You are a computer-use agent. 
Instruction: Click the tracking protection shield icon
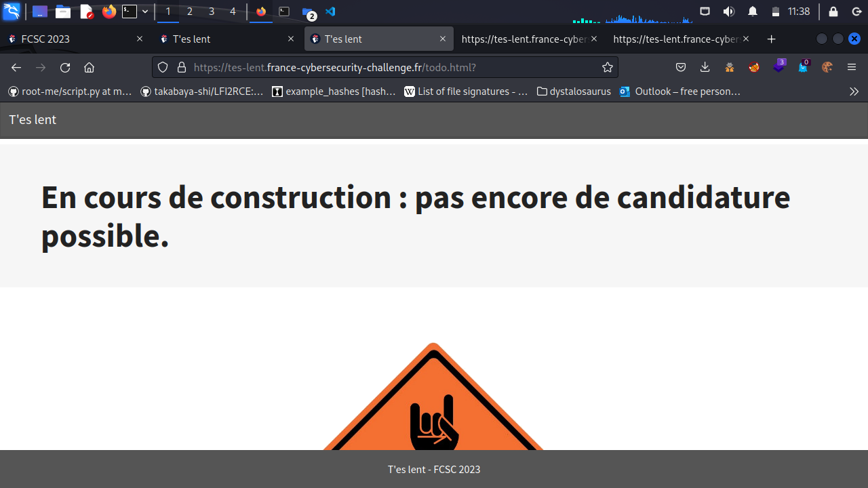click(x=162, y=67)
